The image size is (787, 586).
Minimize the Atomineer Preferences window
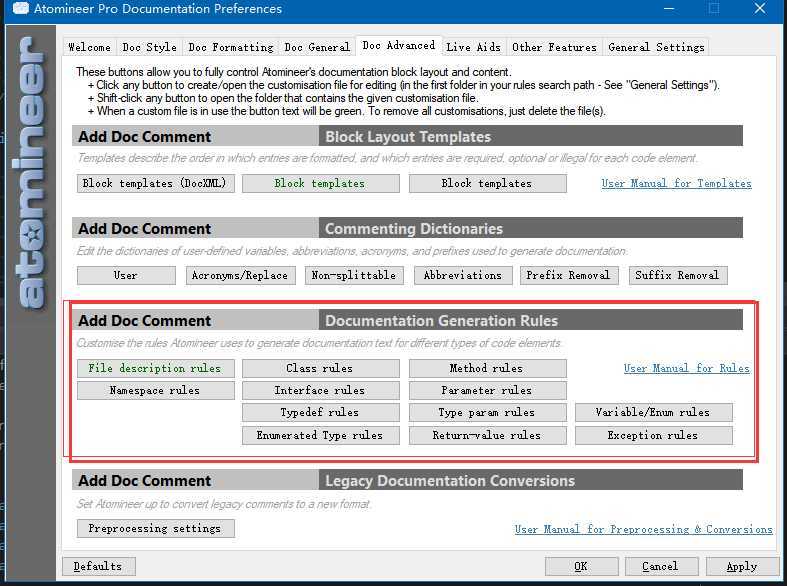669,9
